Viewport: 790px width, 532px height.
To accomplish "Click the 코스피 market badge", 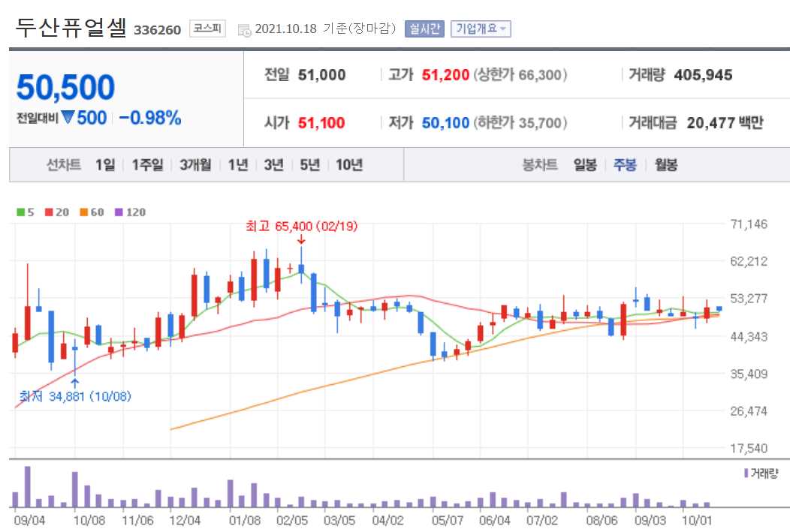I will 207,29.
